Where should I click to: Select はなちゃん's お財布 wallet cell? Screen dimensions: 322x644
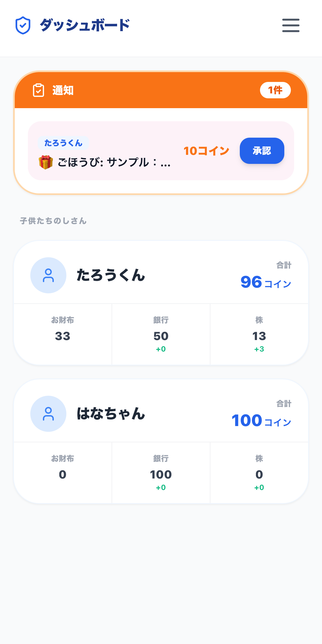click(x=63, y=472)
